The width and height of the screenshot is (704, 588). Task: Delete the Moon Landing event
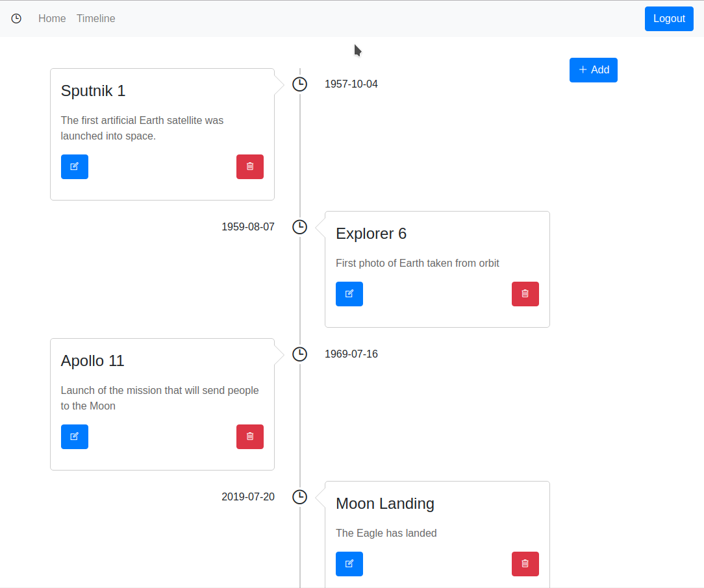[x=525, y=564]
